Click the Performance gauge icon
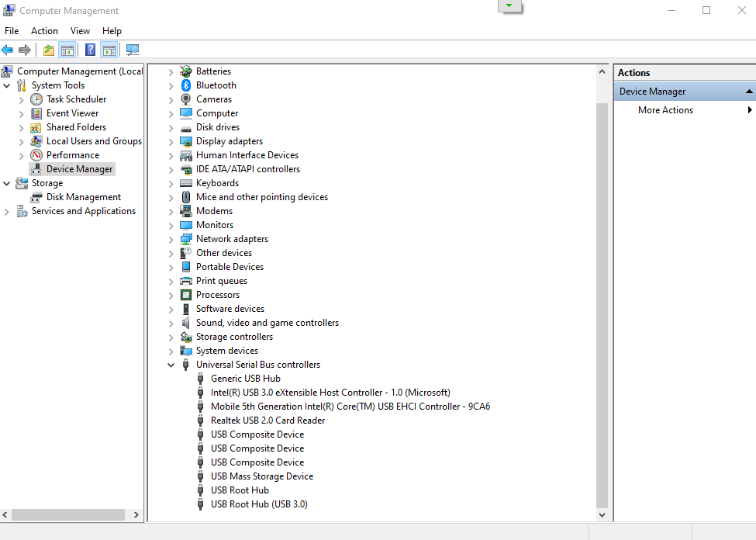The width and height of the screenshot is (756, 540). click(36, 155)
